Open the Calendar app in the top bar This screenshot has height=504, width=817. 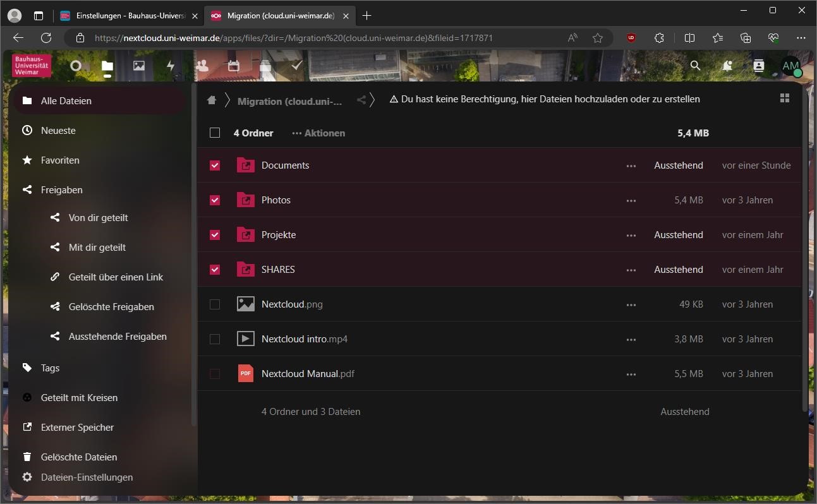tap(234, 66)
